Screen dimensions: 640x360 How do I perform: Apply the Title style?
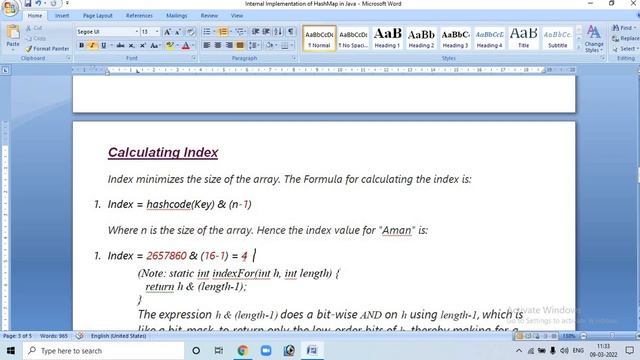(523, 38)
